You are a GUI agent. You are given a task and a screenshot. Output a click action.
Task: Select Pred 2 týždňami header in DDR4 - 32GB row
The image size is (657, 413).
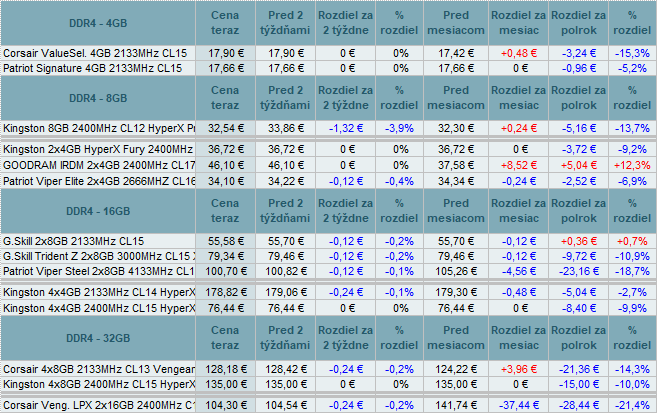click(286, 338)
